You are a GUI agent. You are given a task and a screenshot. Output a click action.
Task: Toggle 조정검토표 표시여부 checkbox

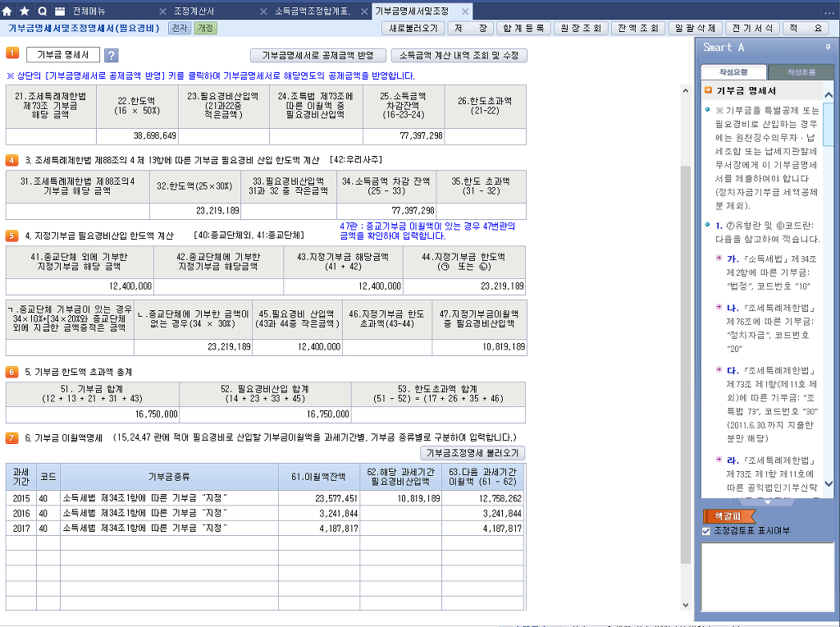click(706, 531)
